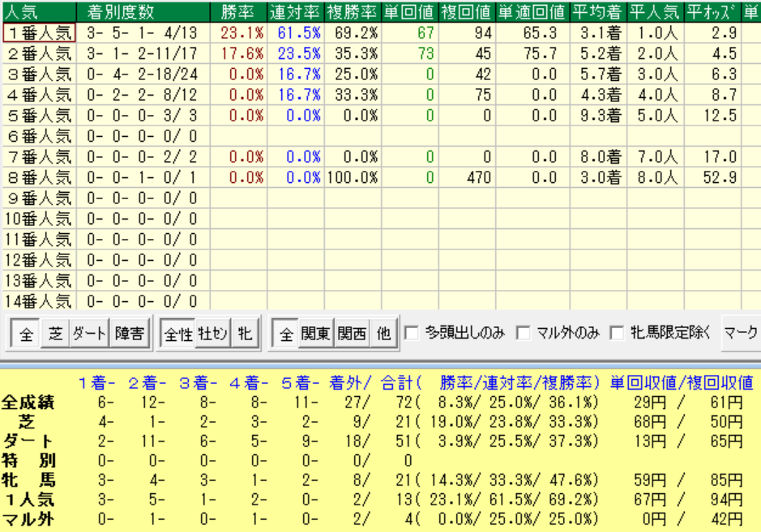Sort by 人気 column header

coord(40,12)
